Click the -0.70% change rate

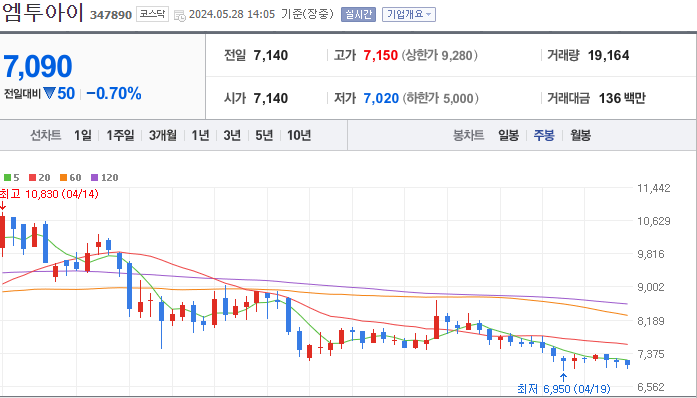114,93
